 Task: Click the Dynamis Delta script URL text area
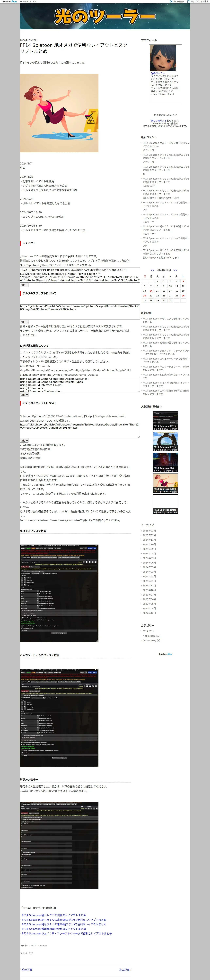(x=80, y=312)
